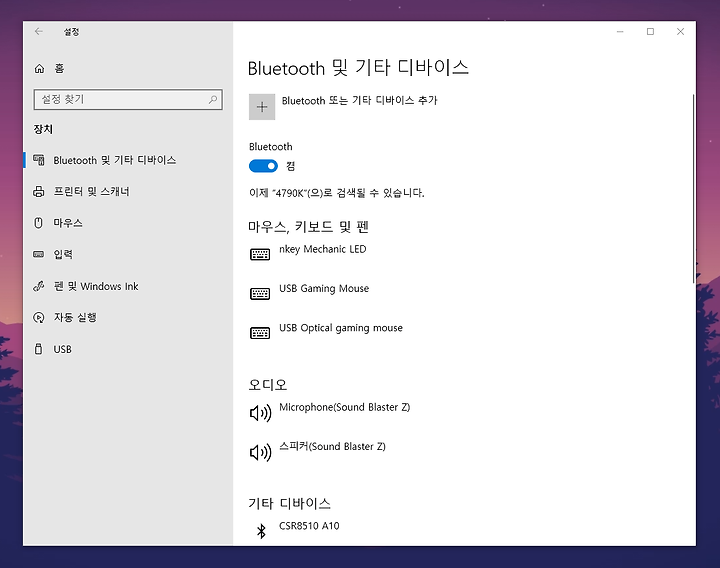Turn off the Bluetooth toggle switch
The width and height of the screenshot is (720, 568).
[x=263, y=166]
